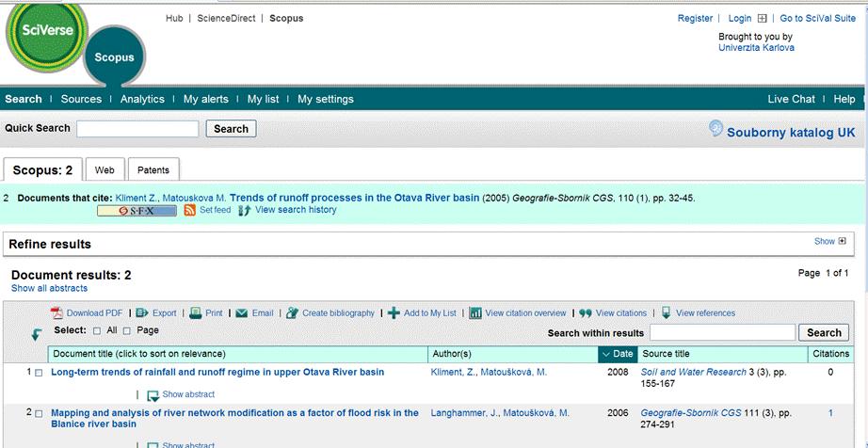
Task: Focus the Quick Search input field
Action: pyautogui.click(x=137, y=129)
